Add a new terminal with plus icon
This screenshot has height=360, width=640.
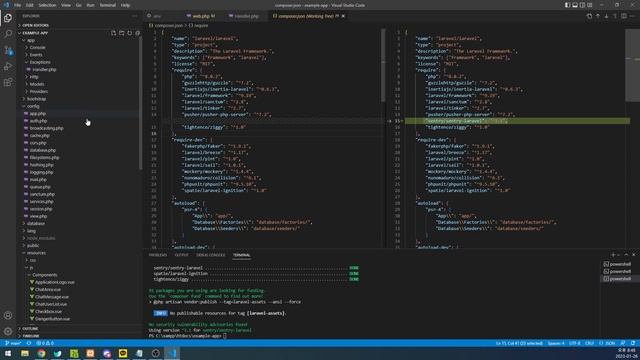pos(613,255)
